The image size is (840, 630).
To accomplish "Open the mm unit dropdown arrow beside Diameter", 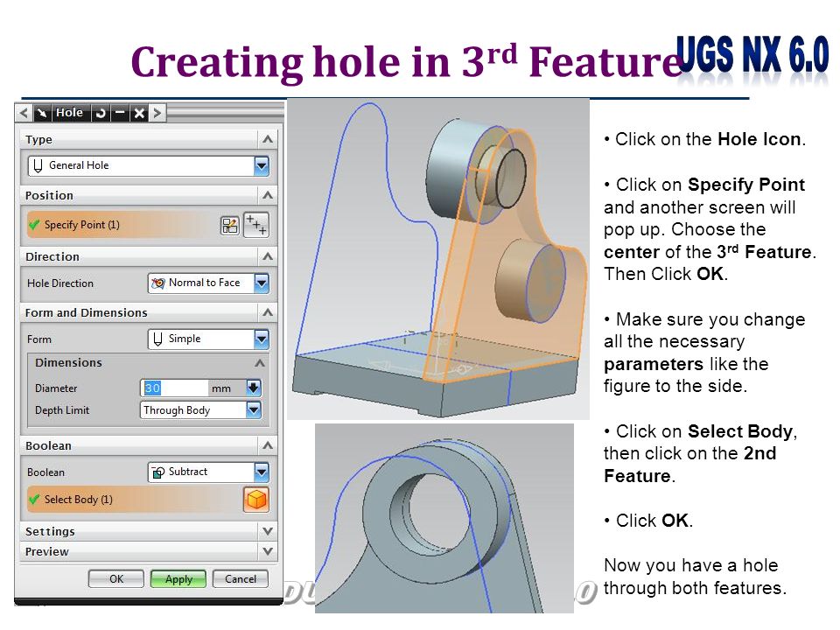I will (254, 388).
